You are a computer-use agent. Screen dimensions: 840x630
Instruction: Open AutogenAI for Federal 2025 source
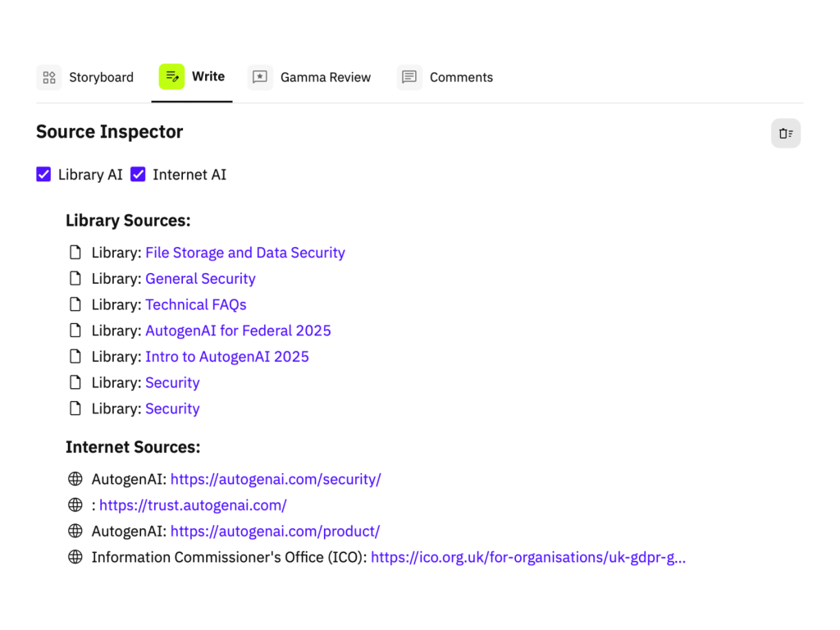pos(238,331)
